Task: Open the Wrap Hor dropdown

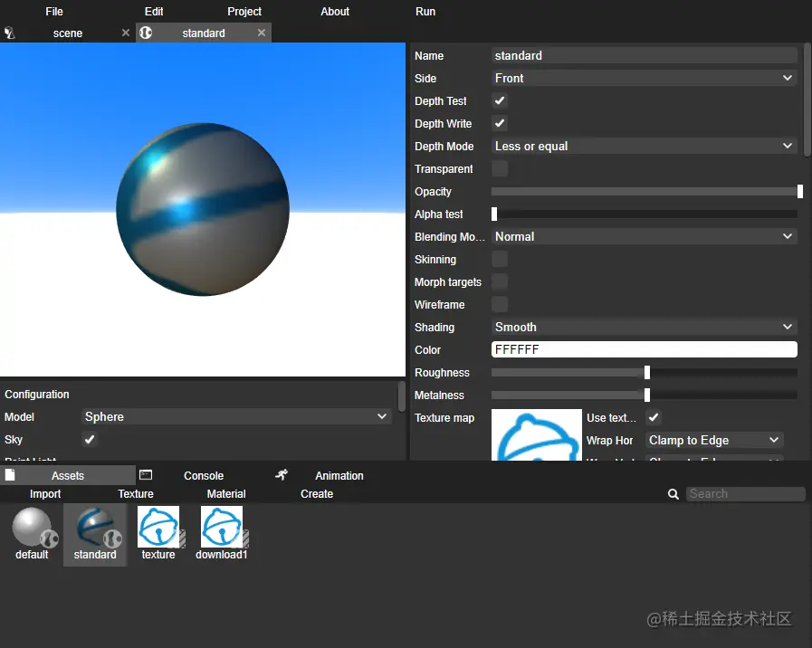Action: (714, 440)
